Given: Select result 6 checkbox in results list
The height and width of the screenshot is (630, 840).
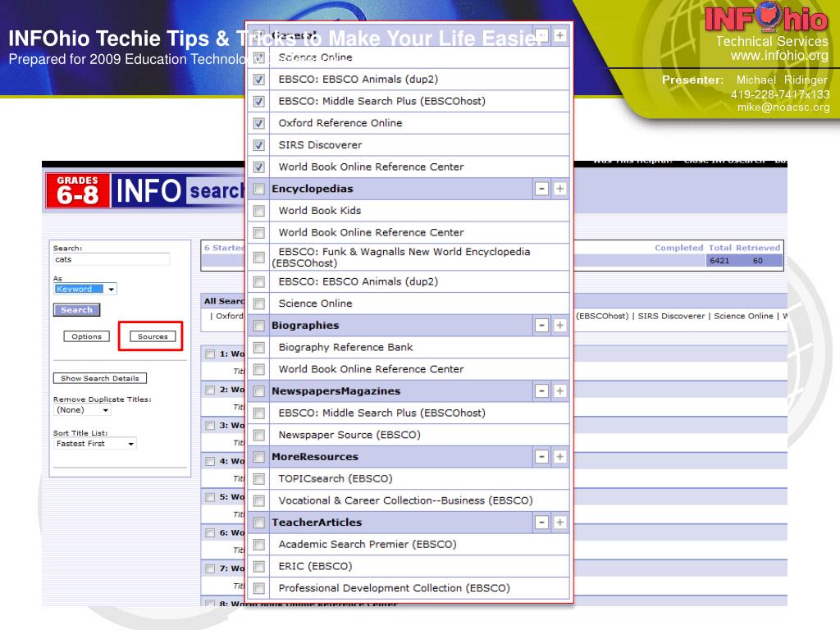Looking at the screenshot, I should (x=210, y=533).
